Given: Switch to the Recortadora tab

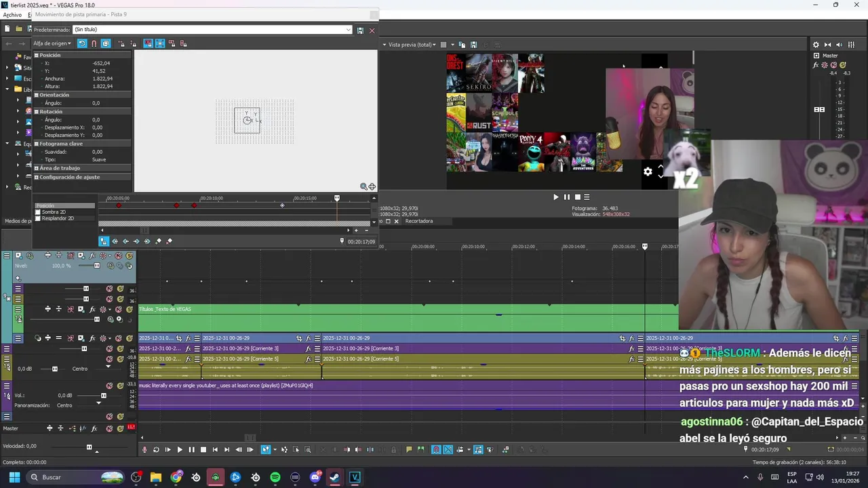Looking at the screenshot, I should click(418, 221).
